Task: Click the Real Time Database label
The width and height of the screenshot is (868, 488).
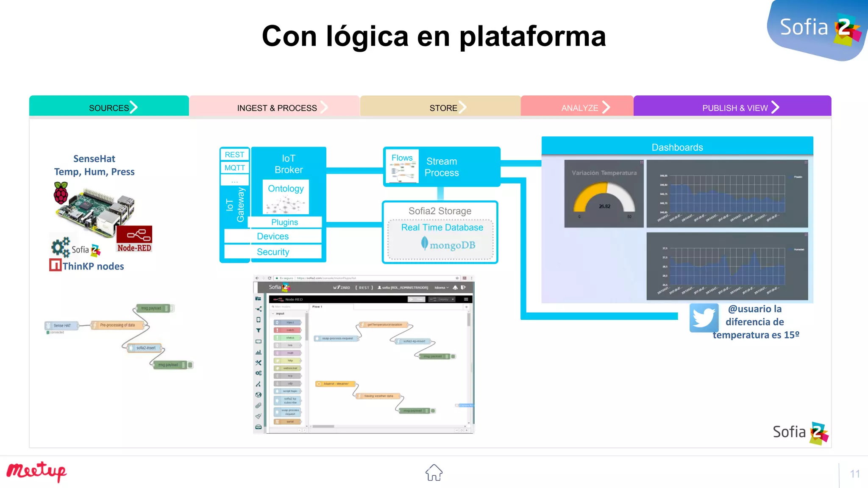Action: tap(442, 227)
